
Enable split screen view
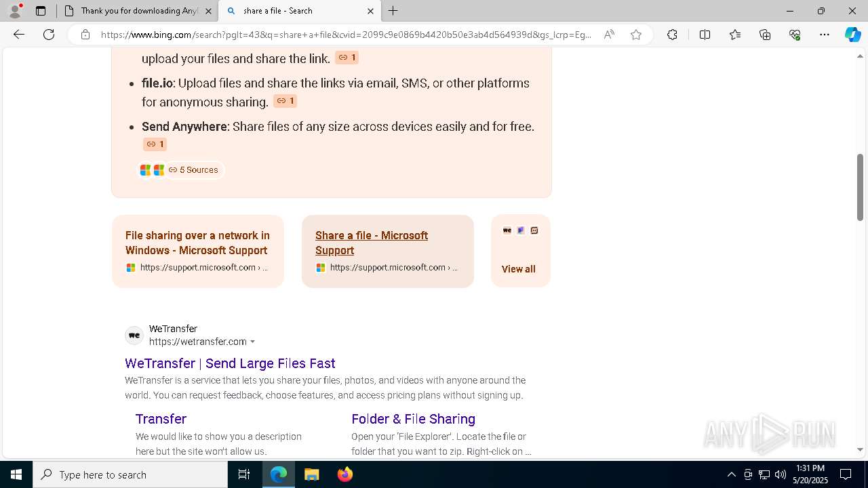click(x=705, y=35)
